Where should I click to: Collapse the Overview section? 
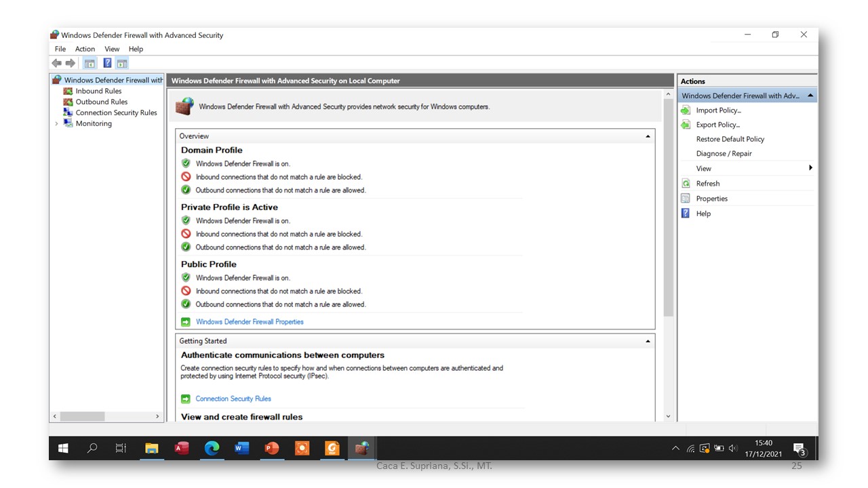(648, 136)
